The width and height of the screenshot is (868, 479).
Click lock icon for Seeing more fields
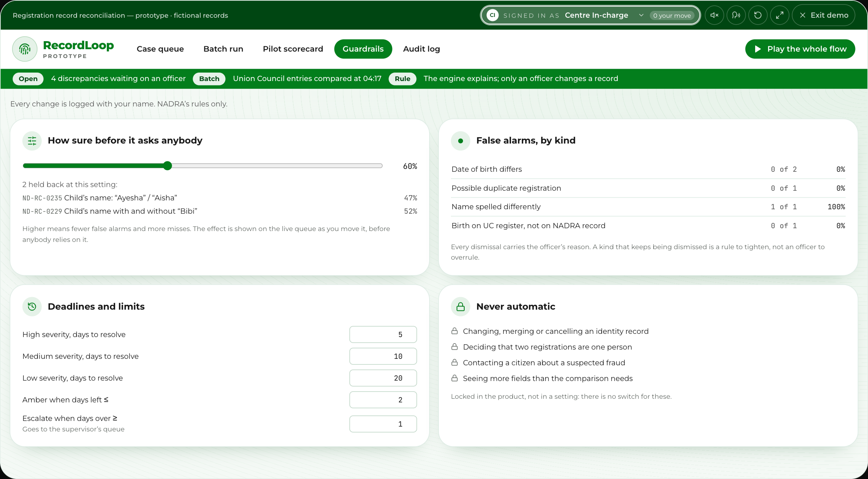455,378
